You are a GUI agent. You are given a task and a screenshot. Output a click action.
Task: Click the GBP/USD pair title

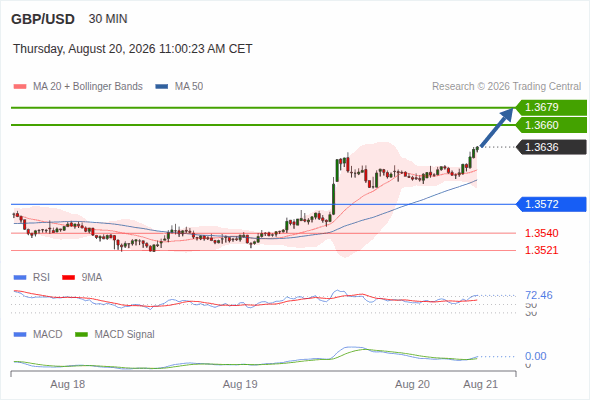[x=43, y=19]
